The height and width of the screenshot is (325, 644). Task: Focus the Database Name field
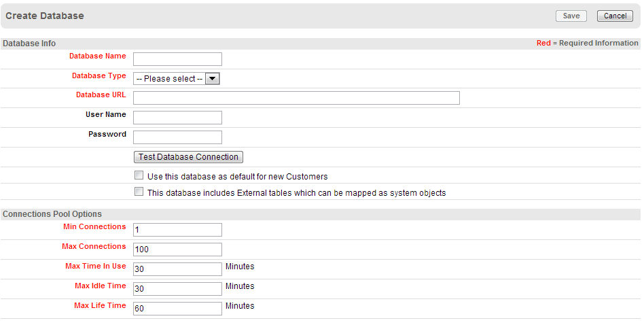click(177, 59)
